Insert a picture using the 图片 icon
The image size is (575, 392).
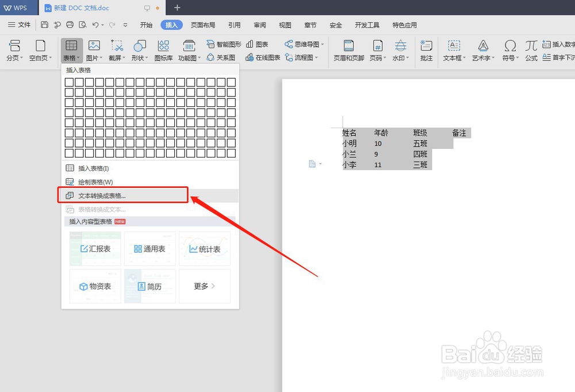coord(94,48)
